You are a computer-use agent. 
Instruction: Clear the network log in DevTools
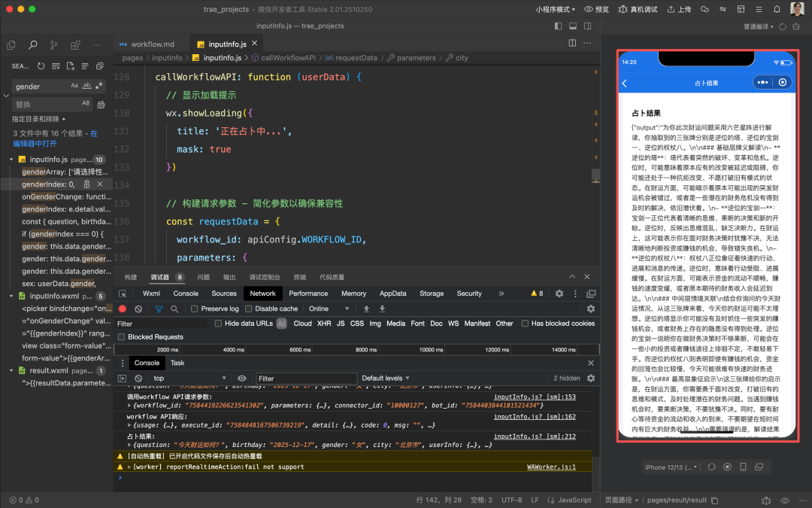138,309
